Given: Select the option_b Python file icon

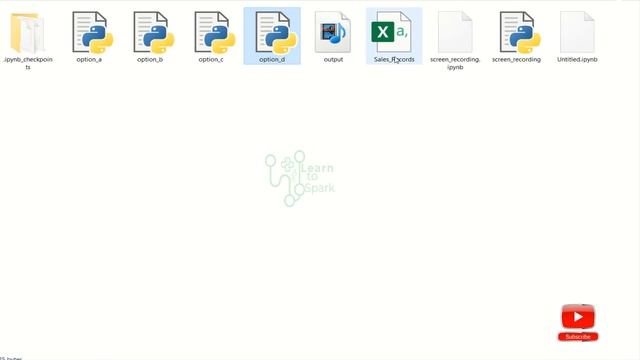Looking at the screenshot, I should (153, 33).
